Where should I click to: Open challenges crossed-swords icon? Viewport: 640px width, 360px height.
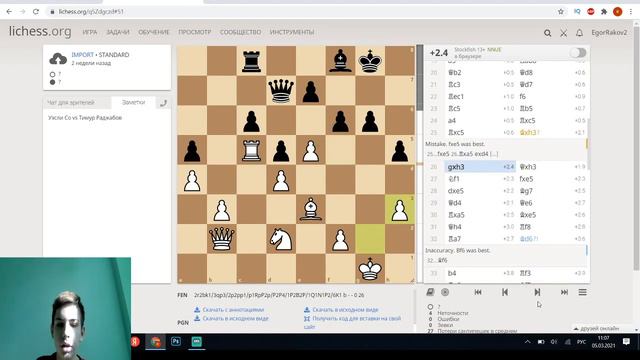[x=563, y=33]
